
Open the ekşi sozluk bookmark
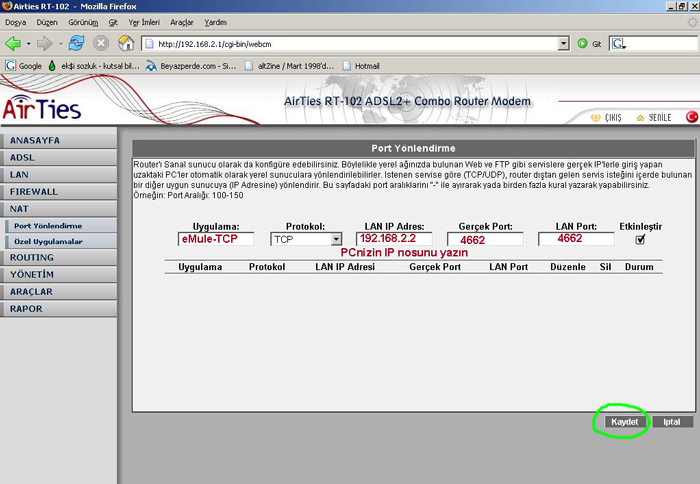coord(94,66)
